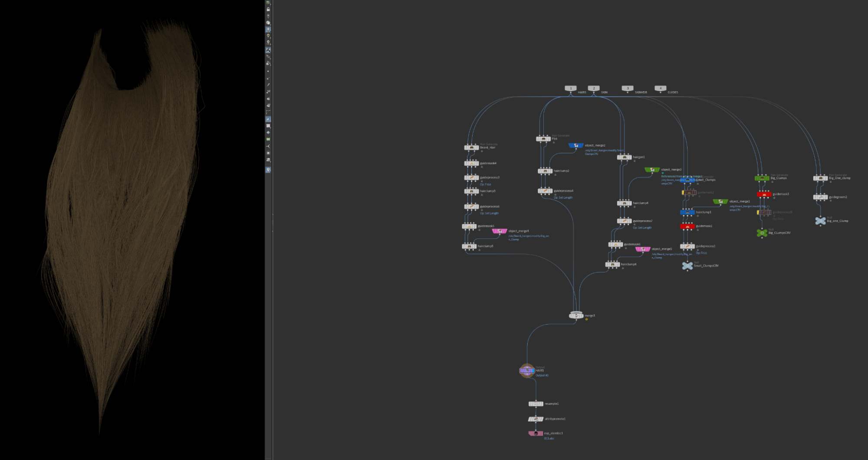
Task: Toggle the blue display flag on HAIRS output
Action: tap(533, 371)
